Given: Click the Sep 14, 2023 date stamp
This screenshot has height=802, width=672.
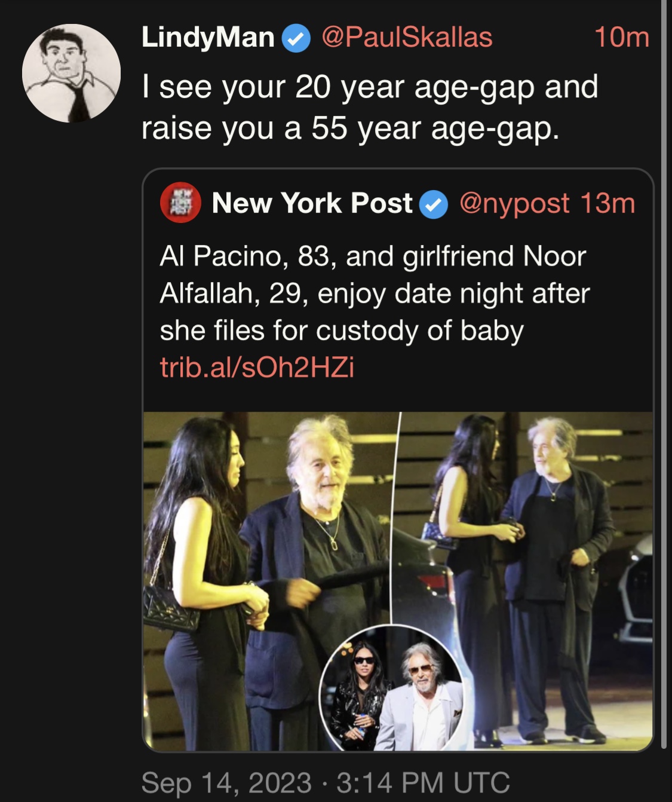Looking at the screenshot, I should coord(226,782).
